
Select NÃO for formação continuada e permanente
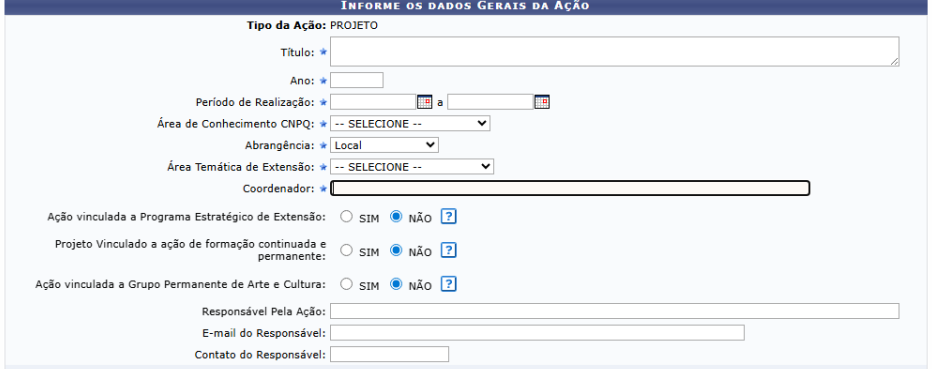tap(396, 251)
